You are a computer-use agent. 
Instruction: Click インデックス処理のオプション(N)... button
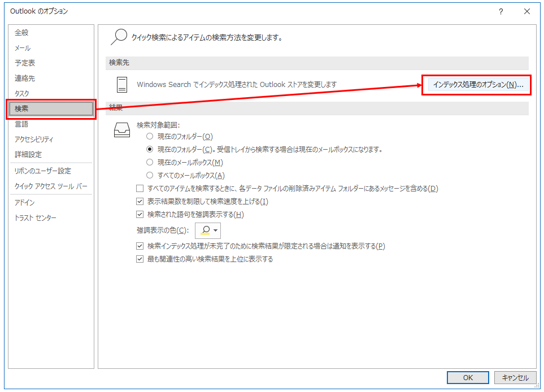point(478,85)
